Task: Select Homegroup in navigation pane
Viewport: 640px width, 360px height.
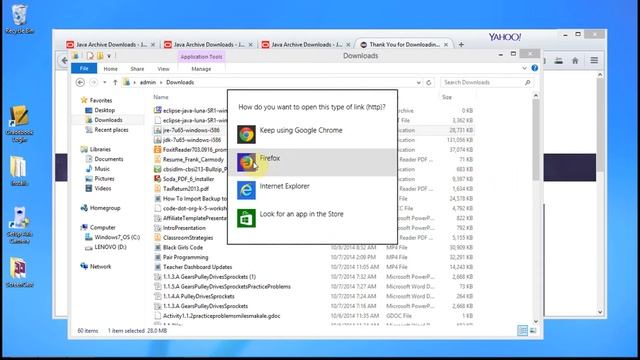Action: click(x=105, y=208)
